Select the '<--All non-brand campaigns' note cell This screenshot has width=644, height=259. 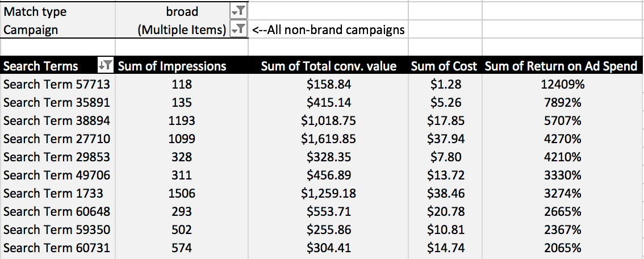coord(329,30)
